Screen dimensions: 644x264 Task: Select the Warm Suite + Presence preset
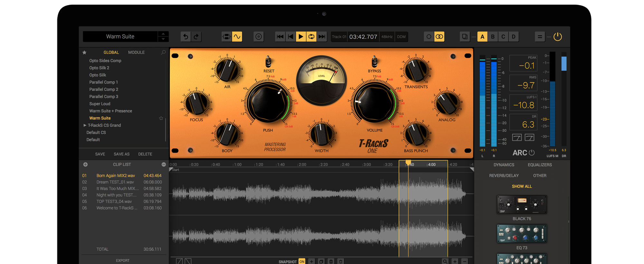coord(111,111)
